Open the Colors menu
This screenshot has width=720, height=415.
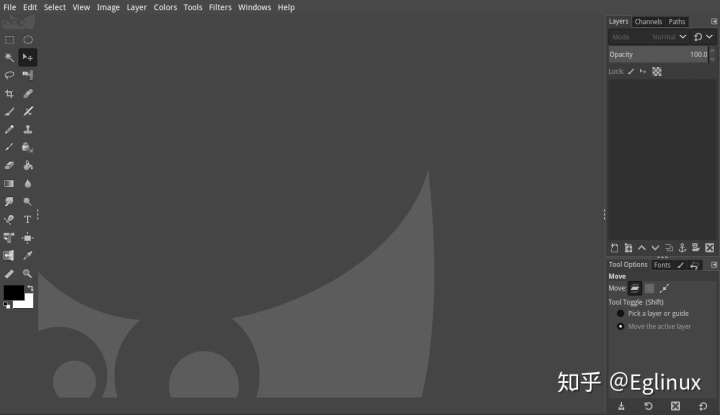165,7
